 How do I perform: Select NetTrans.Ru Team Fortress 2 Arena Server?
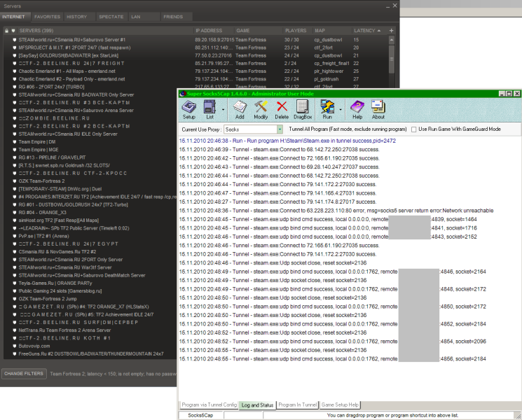[90, 330]
